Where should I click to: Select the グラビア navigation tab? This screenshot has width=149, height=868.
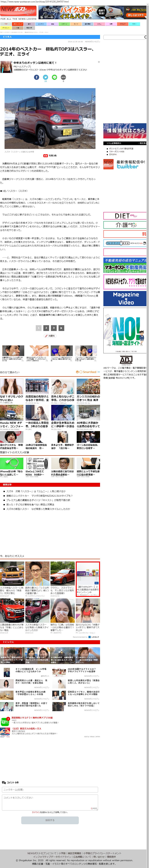tap(122, 24)
